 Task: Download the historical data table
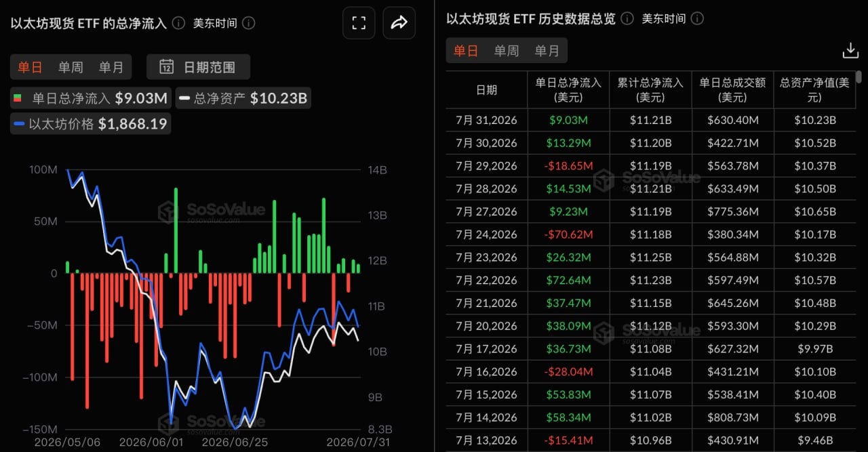(x=850, y=51)
